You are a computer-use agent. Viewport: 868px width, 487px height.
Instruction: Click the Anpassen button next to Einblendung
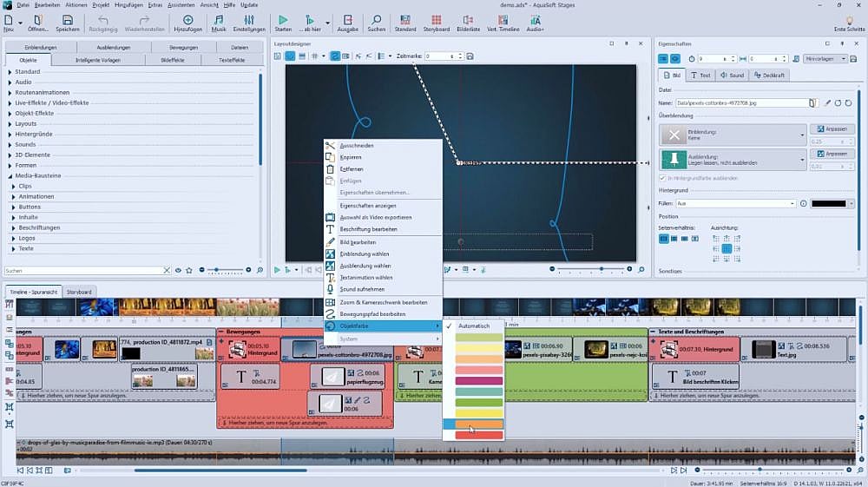point(832,128)
